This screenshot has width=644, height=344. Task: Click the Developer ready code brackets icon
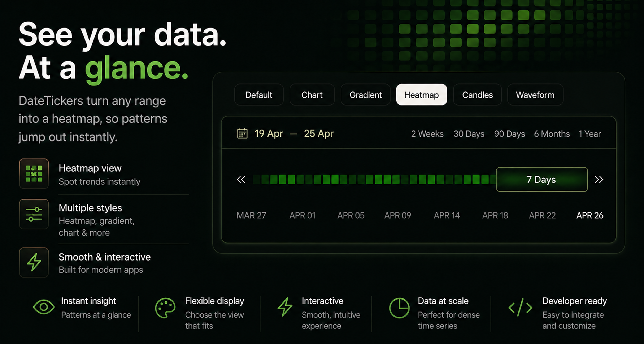pos(521,308)
